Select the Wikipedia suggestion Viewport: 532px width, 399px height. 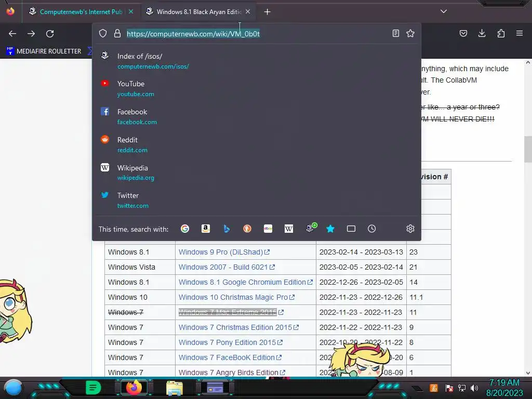point(257,172)
